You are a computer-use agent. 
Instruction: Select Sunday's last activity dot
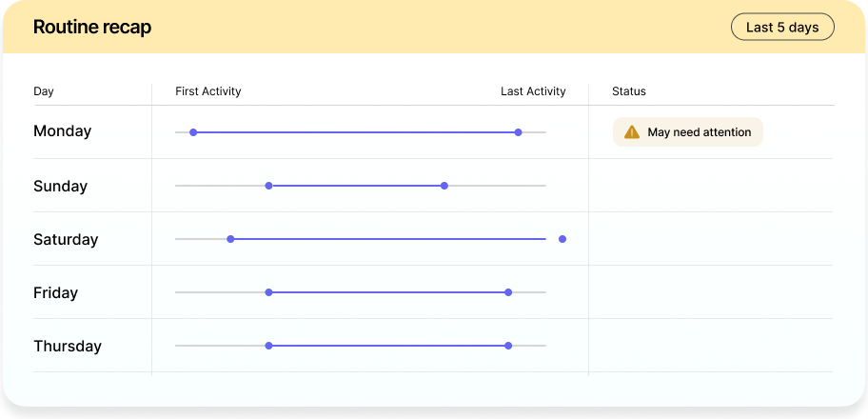[444, 186]
